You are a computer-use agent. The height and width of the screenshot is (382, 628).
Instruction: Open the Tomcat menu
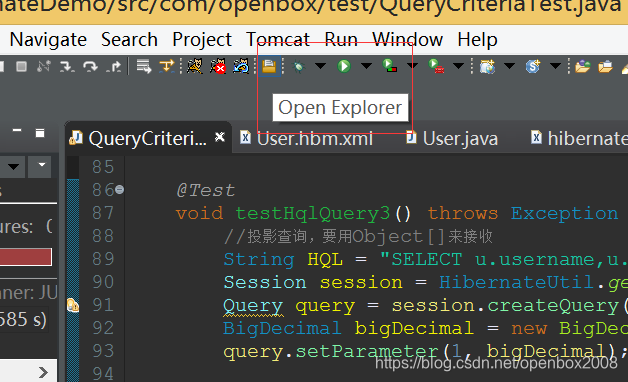tap(278, 40)
